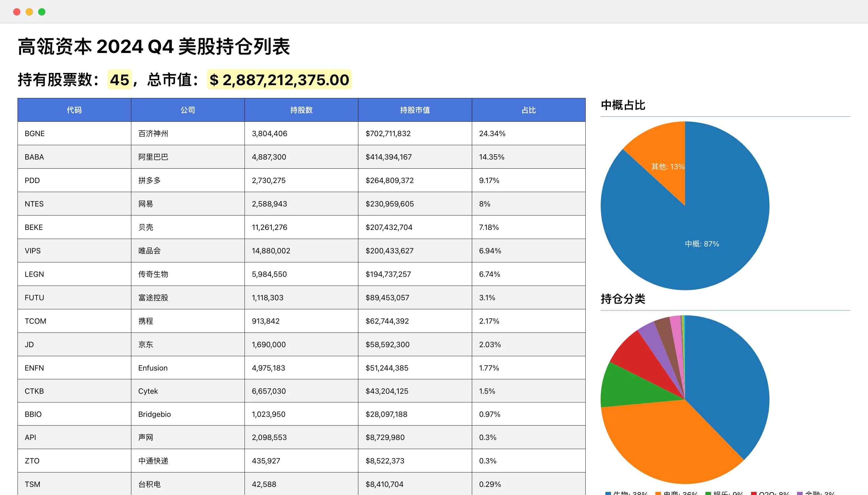The image size is (868, 495).
Task: Select the JD ticker cell
Action: tap(74, 344)
